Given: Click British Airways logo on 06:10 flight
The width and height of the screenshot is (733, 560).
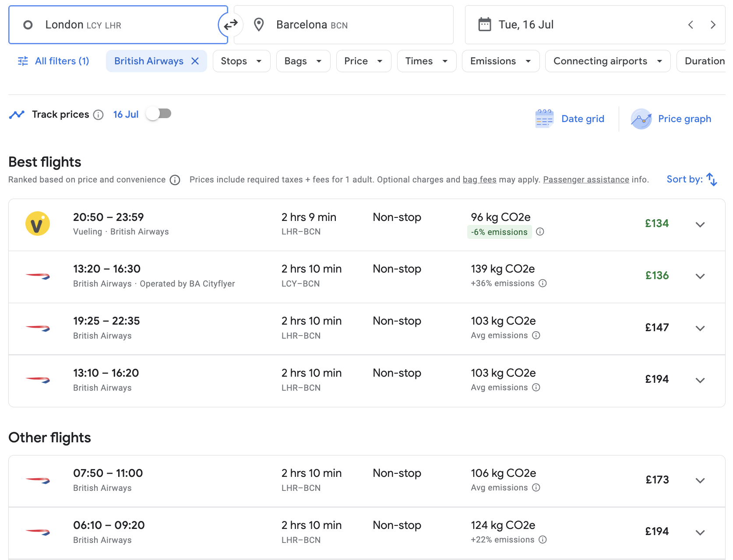Looking at the screenshot, I should point(38,532).
